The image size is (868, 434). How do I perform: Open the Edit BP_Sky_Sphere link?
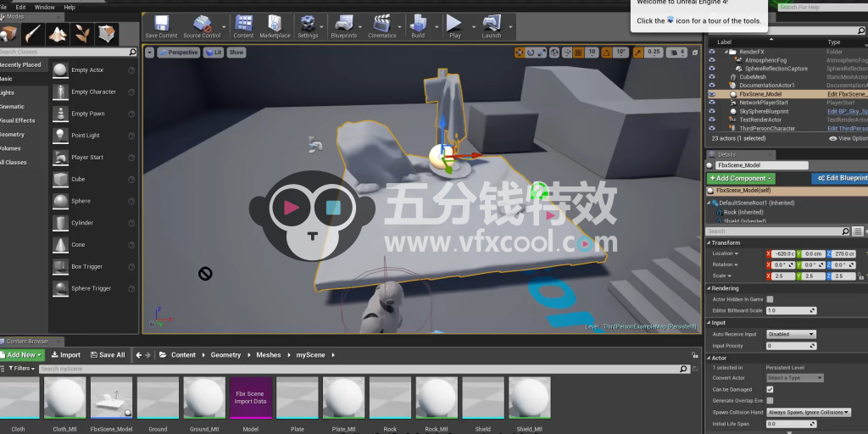pos(847,111)
